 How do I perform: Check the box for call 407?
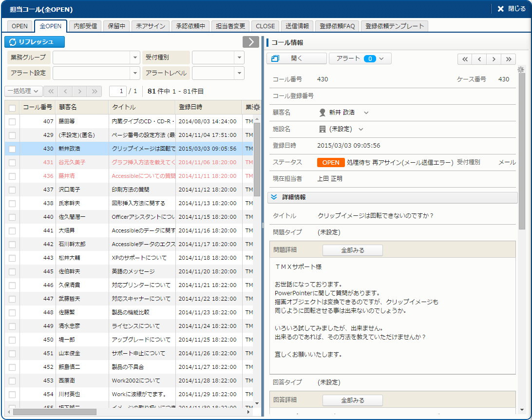click(x=12, y=121)
